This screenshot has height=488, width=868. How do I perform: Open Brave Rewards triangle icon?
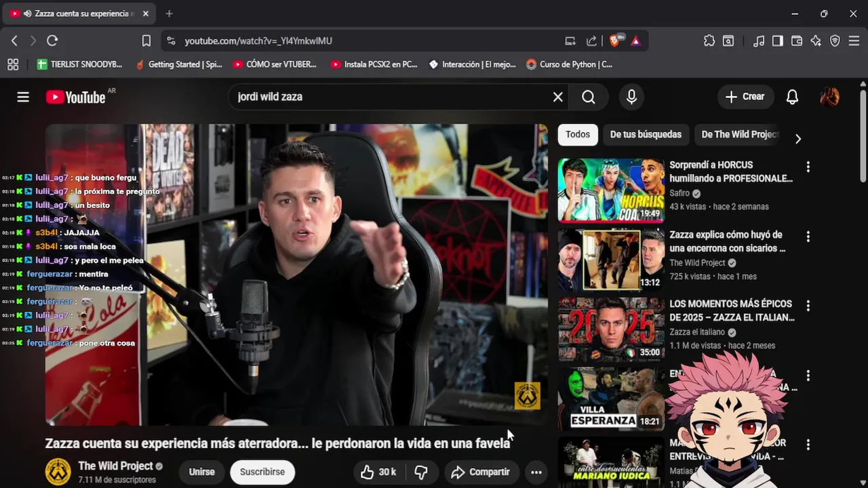point(635,41)
